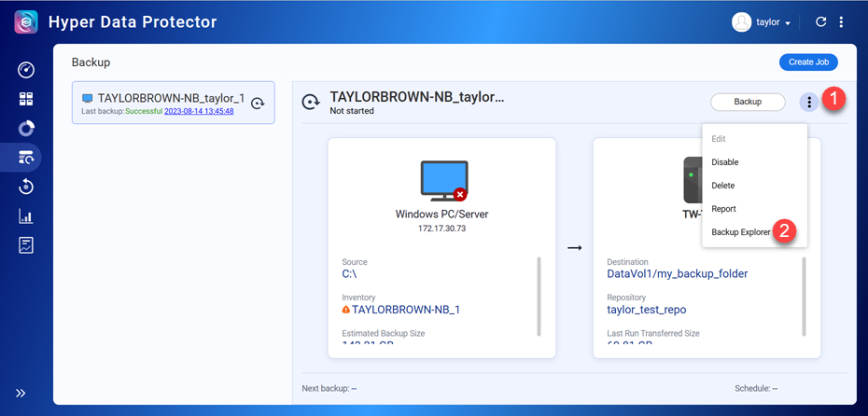
Task: Click repository taylor_test_repo
Action: pyautogui.click(x=647, y=310)
